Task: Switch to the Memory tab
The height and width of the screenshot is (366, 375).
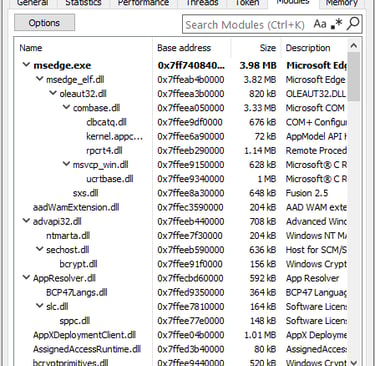Action: pos(342,3)
